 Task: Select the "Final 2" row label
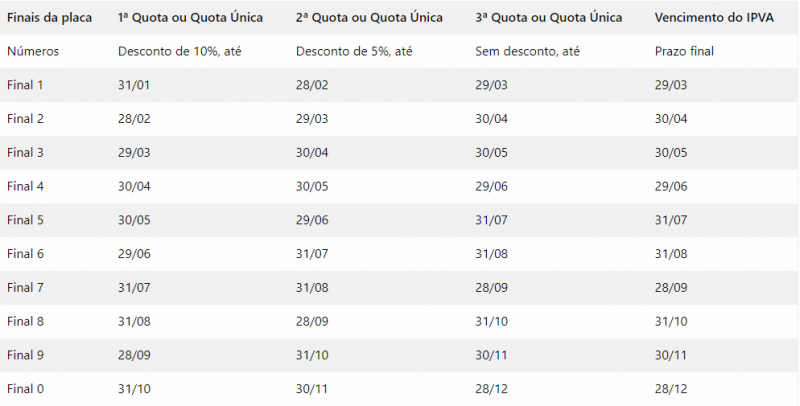coord(26,119)
